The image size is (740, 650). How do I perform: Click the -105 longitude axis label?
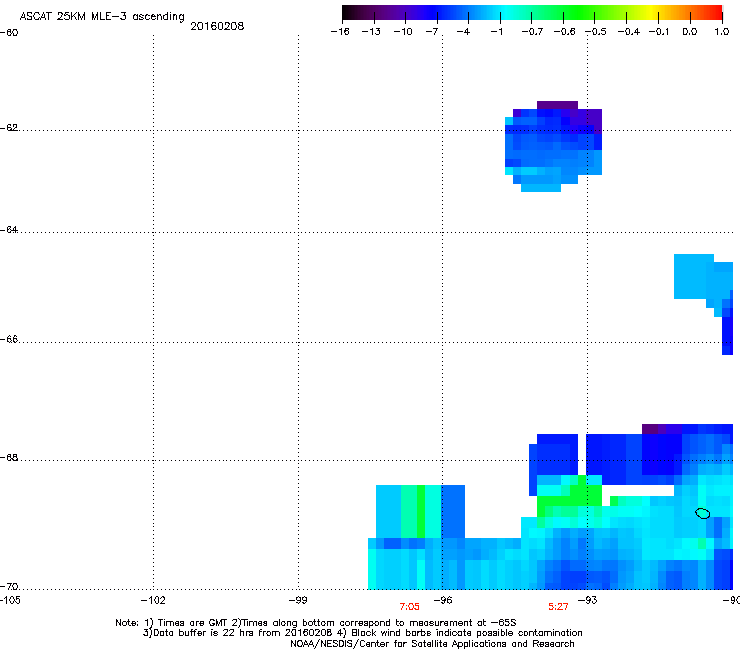[x=10, y=600]
